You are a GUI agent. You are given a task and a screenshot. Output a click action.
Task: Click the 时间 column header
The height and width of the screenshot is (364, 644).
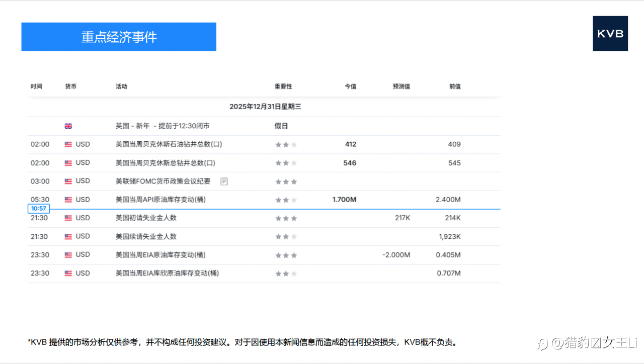point(36,86)
